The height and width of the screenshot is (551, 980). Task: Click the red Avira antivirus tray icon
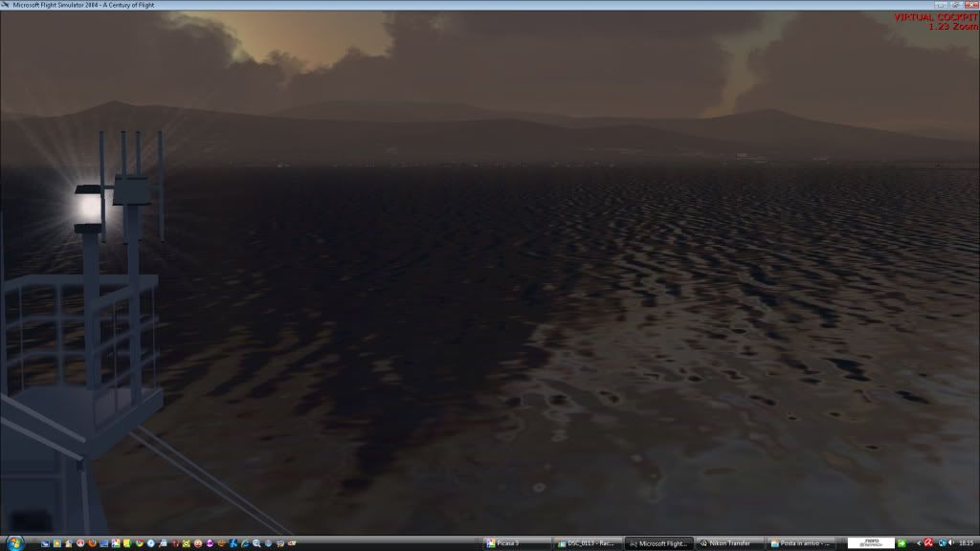click(928, 543)
